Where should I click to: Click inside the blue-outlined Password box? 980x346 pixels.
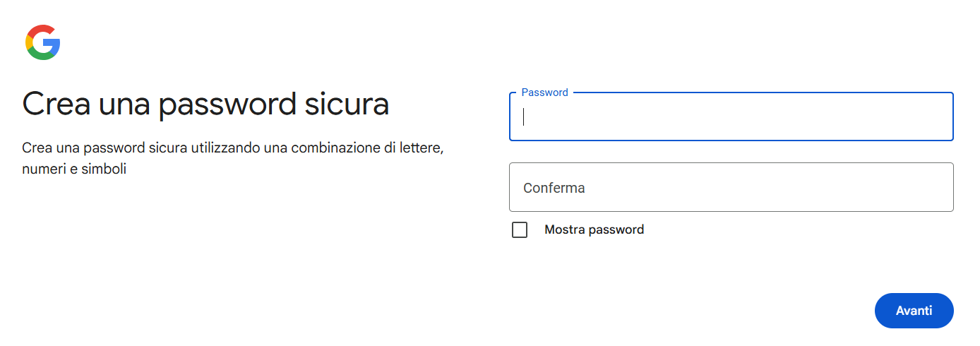(x=731, y=117)
